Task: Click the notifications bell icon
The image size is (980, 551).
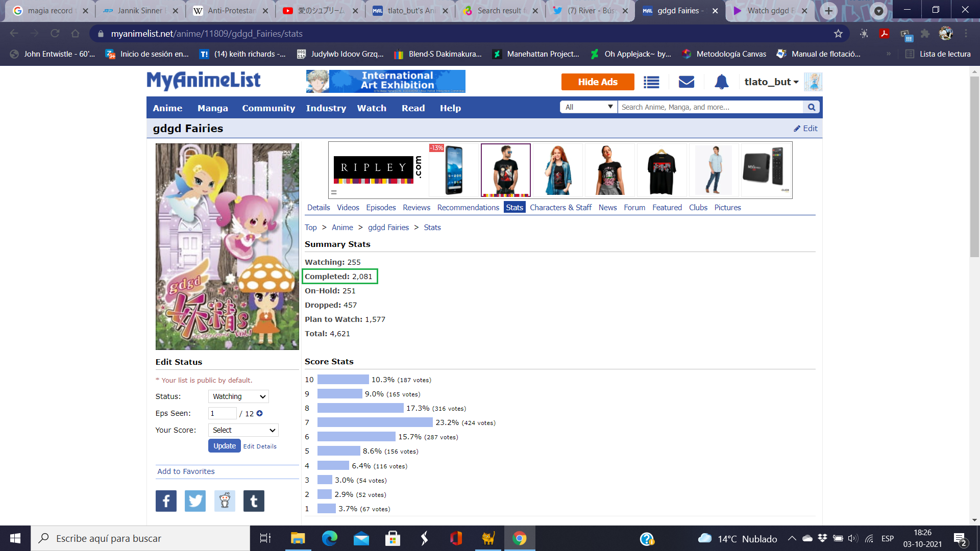Action: (x=721, y=82)
